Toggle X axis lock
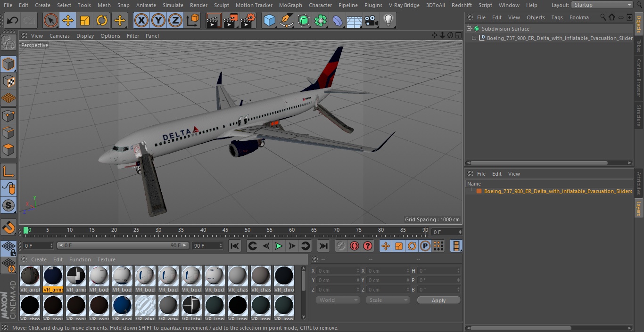Image resolution: width=644 pixels, height=332 pixels. pos(141,20)
